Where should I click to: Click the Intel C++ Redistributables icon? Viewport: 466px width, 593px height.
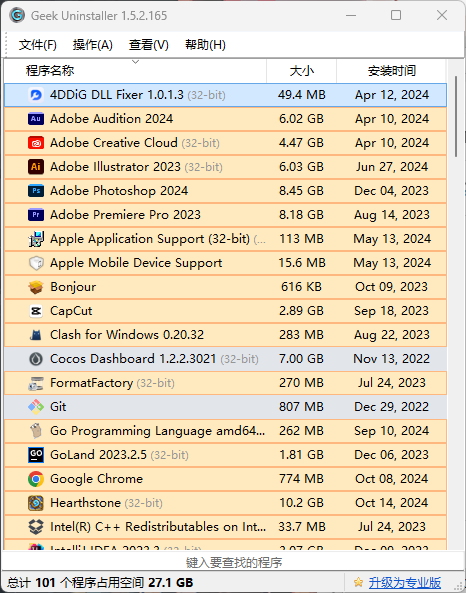coord(36,527)
